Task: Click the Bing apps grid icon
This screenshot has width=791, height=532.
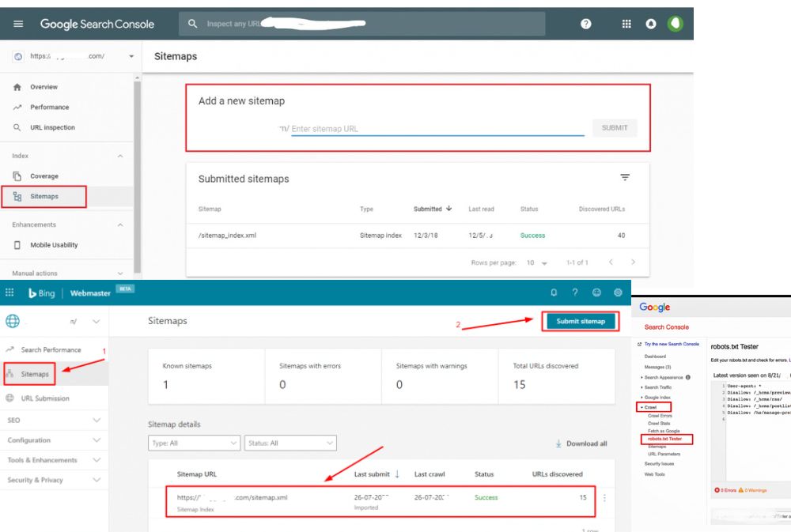Action: click(x=9, y=292)
